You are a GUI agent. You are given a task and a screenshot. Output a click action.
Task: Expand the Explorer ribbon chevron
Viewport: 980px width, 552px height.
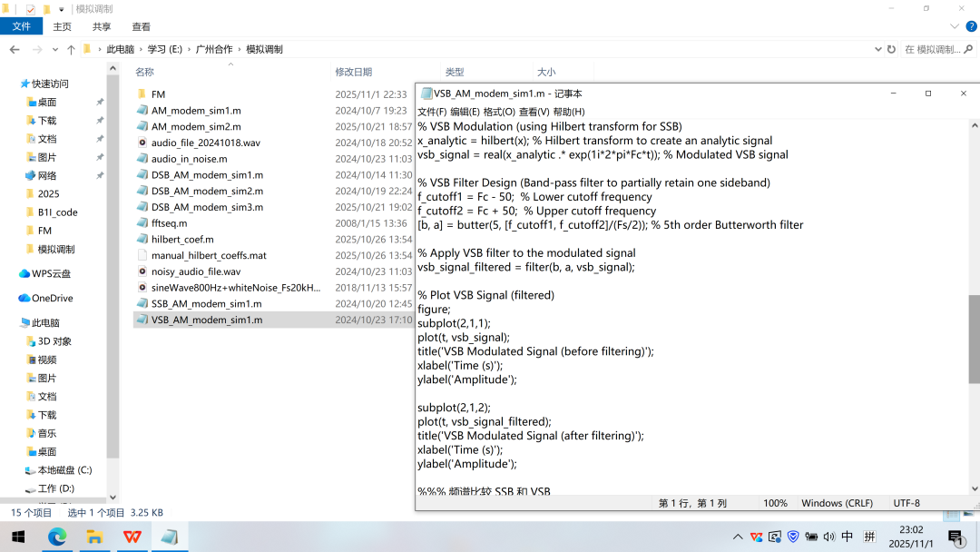point(955,27)
